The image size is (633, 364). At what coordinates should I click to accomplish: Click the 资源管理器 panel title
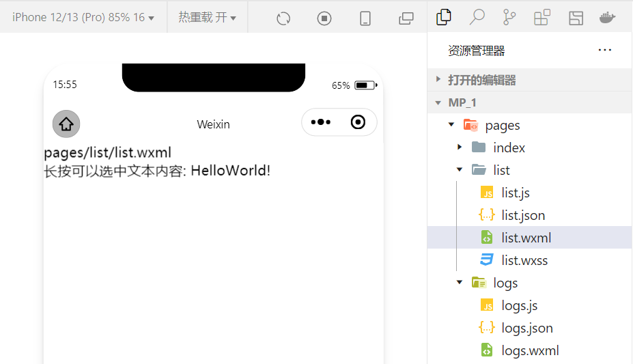pos(477,51)
